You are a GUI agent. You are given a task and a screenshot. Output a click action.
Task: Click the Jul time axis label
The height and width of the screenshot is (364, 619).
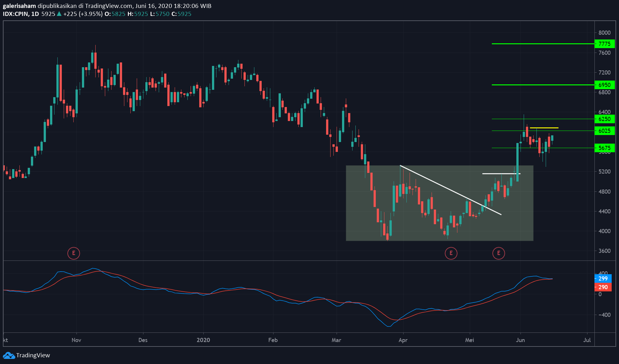(587, 340)
